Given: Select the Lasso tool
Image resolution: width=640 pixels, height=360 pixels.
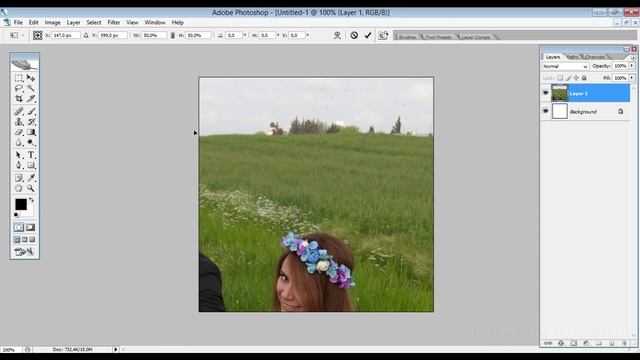Looking at the screenshot, I should (x=19, y=88).
